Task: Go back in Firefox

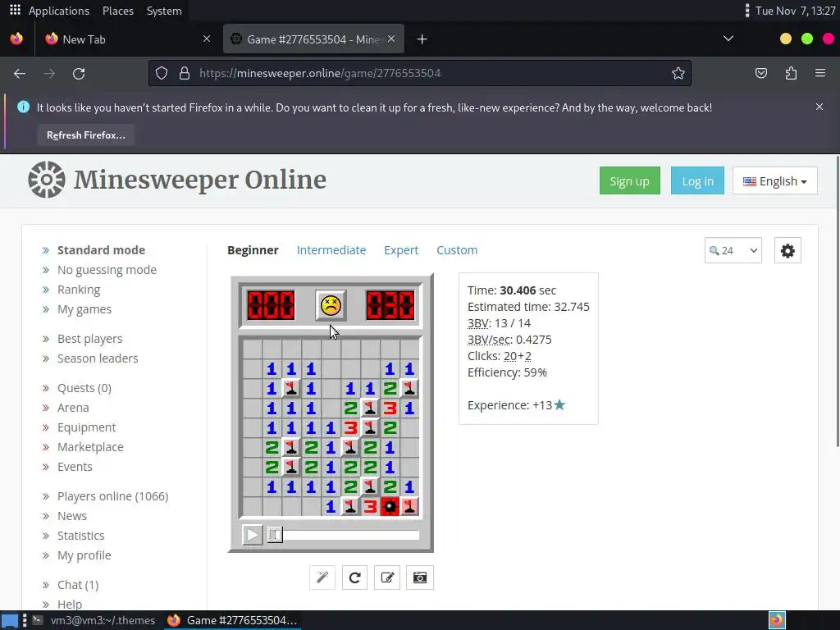Action: point(20,73)
